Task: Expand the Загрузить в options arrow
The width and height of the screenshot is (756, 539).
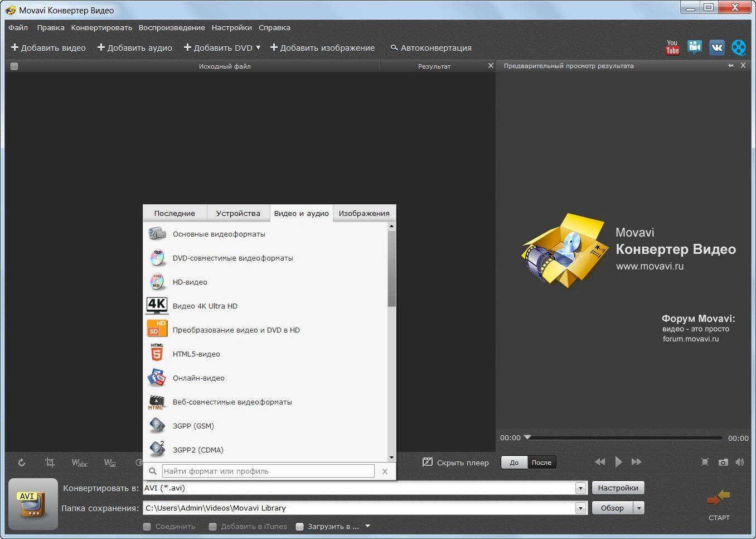Action: pos(367,526)
